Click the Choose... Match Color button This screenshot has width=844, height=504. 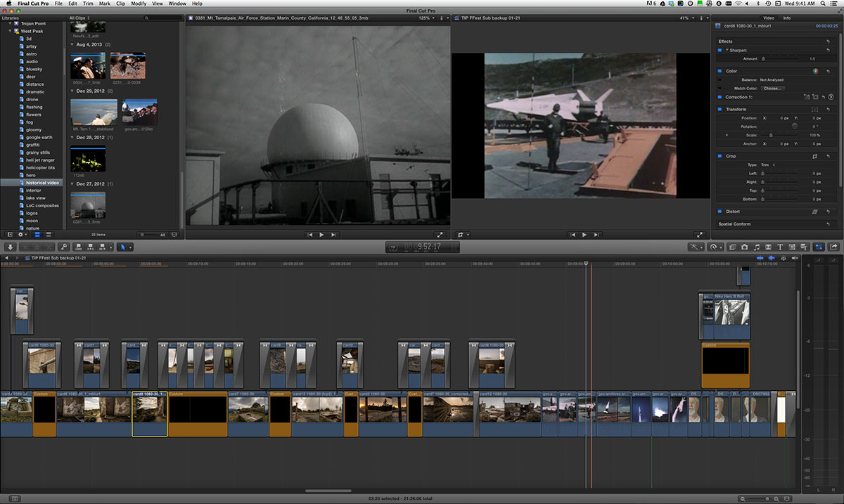(772, 88)
